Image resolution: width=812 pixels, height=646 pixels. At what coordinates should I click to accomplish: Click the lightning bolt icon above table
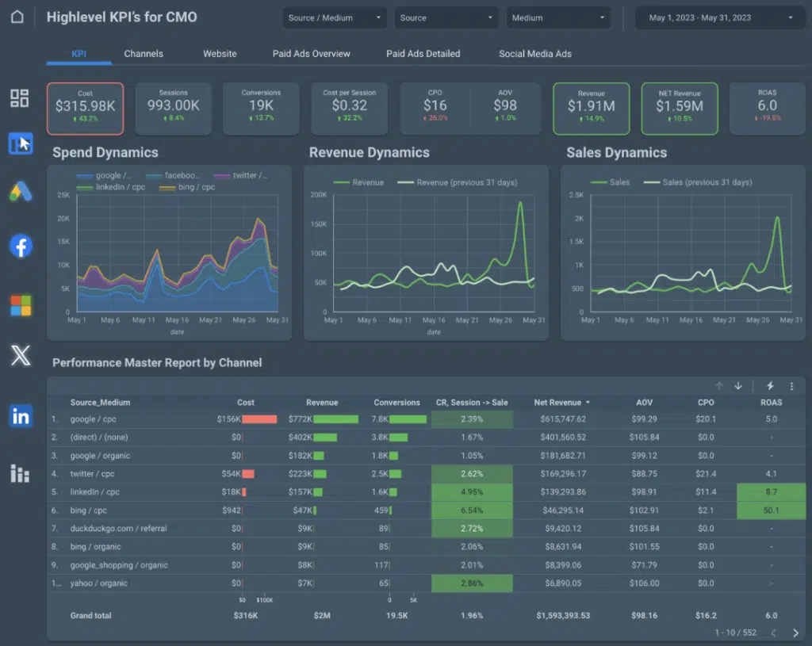tap(769, 386)
